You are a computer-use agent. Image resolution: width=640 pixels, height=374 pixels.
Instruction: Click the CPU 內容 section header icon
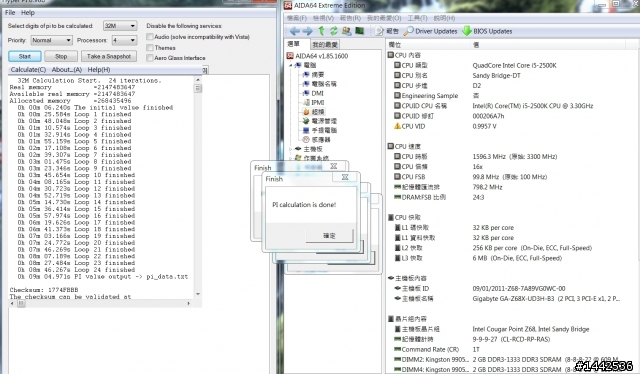[391, 55]
